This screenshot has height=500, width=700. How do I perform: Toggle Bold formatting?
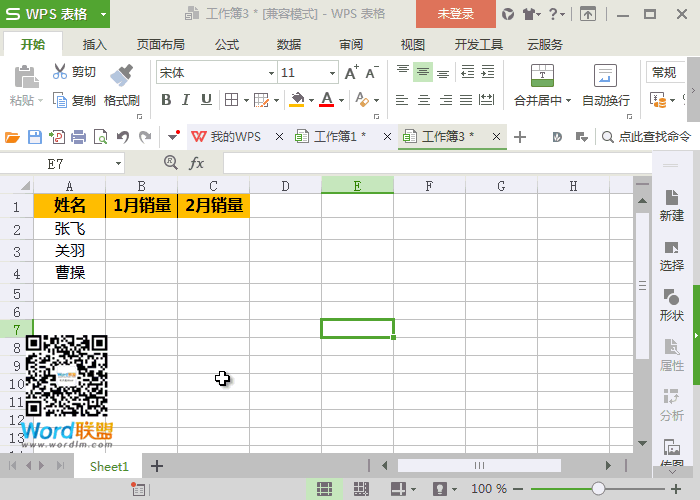pos(166,100)
